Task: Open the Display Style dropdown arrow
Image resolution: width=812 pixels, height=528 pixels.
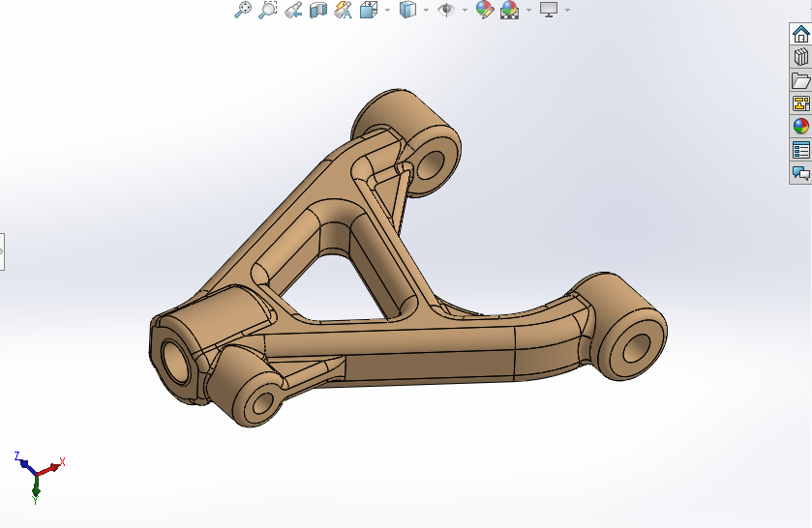Action: [x=426, y=10]
